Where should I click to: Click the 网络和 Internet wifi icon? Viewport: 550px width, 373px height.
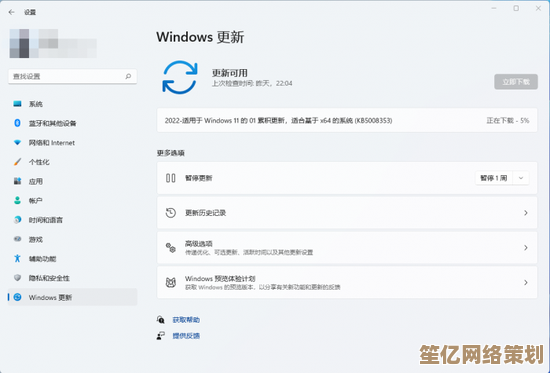coord(17,142)
